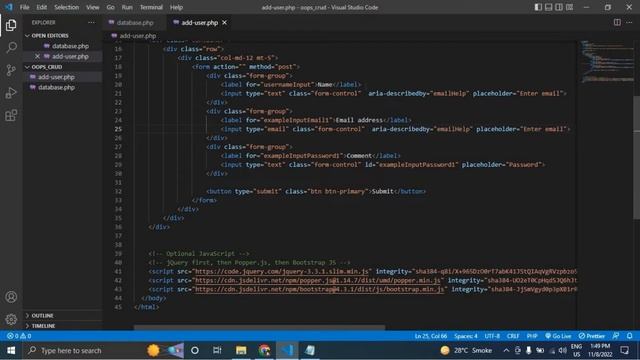640x360 pixels.
Task: Follow the bootstrap.min.js script URL
Action: click(320, 289)
